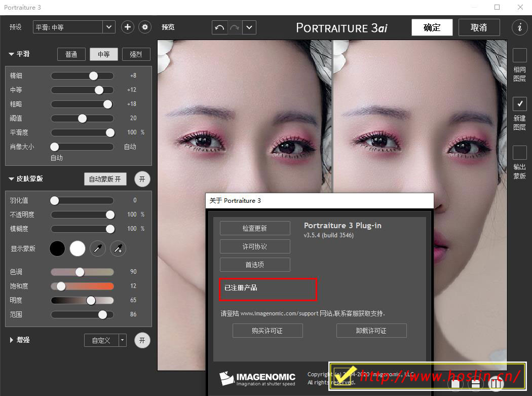The height and width of the screenshot is (396, 532).
Task: Click the 预览 label
Action: [168, 27]
